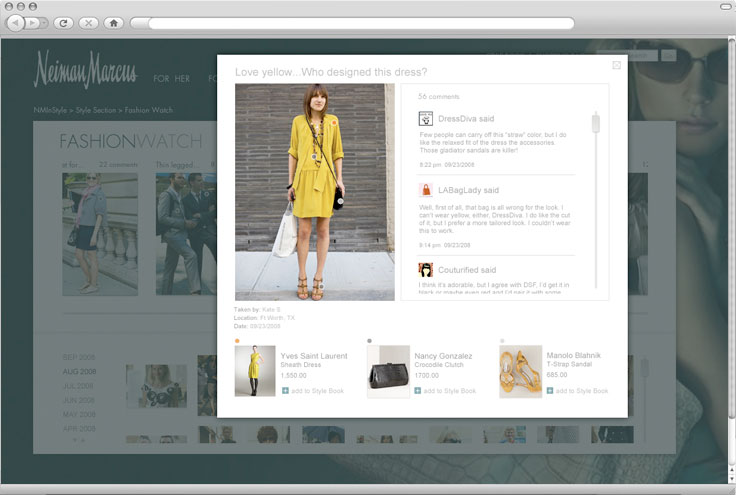
Task: Select JUL 2008 in the archive list
Action: point(78,386)
